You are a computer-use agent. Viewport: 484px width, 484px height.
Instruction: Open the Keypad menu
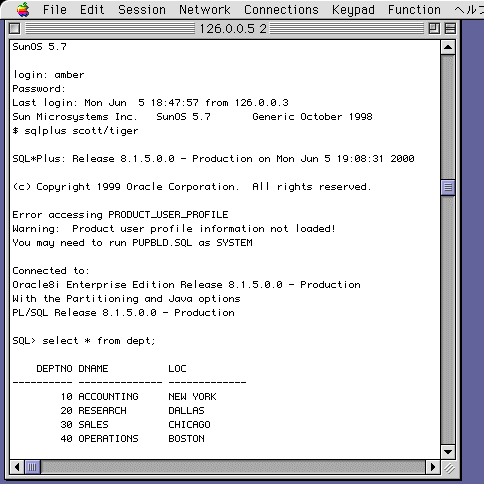pos(353,10)
